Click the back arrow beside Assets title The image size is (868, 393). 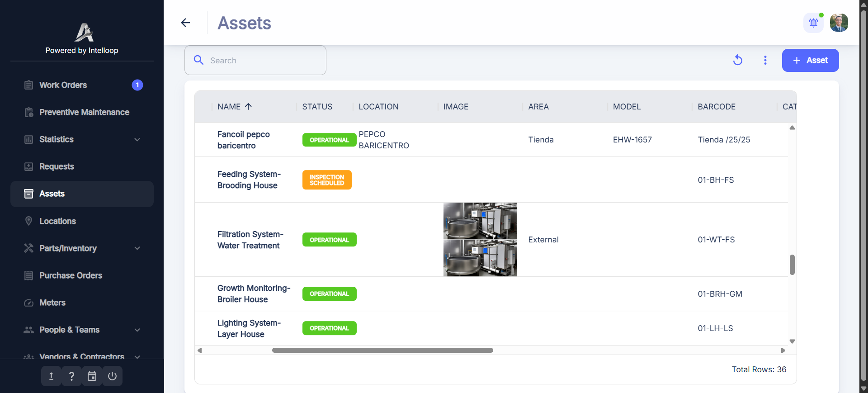(x=185, y=23)
